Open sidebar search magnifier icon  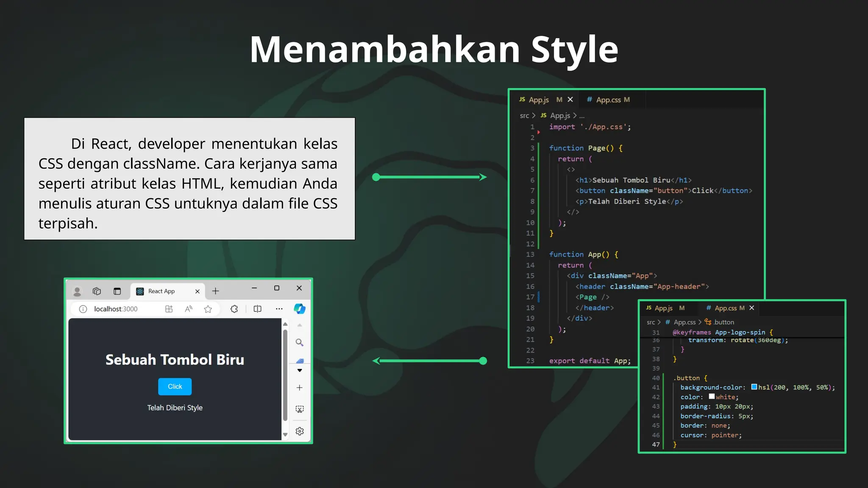point(299,342)
